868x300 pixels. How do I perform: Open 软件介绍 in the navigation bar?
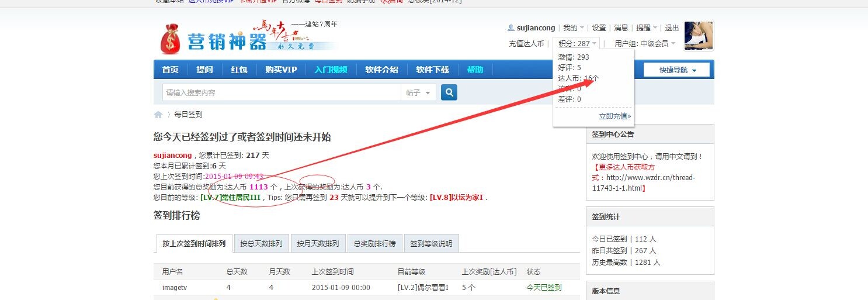tap(381, 70)
